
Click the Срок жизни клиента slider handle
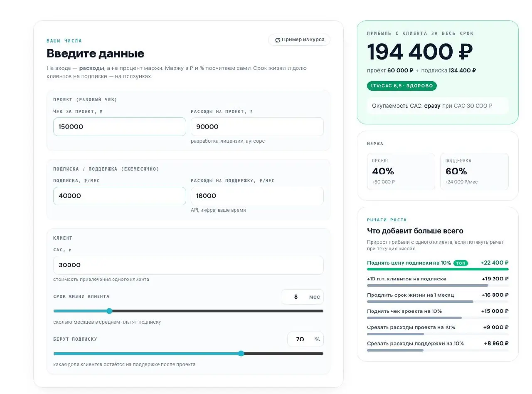tap(109, 311)
